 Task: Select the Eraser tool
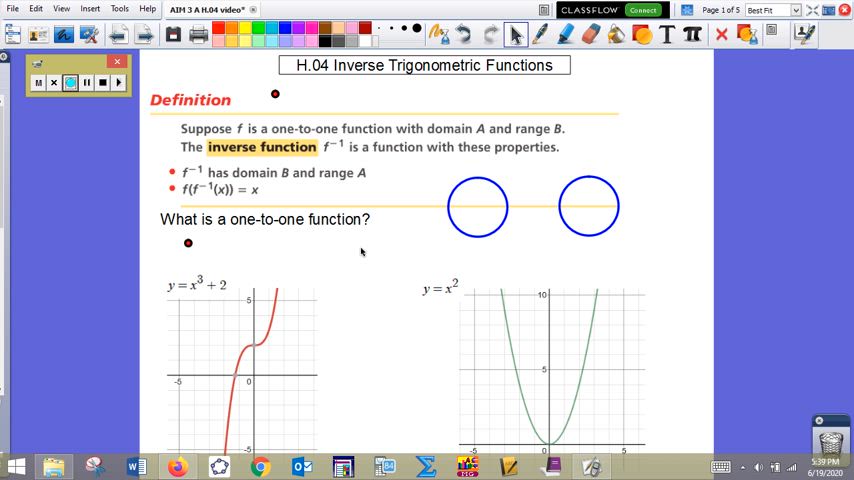pyautogui.click(x=591, y=34)
